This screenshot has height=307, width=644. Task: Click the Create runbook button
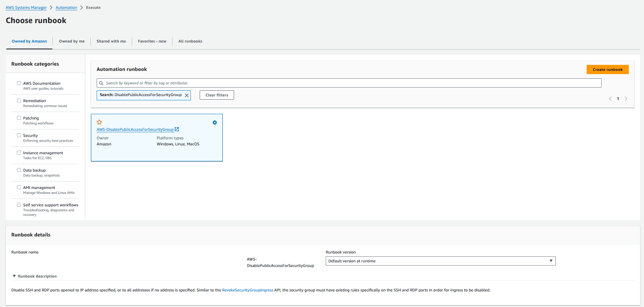point(608,69)
